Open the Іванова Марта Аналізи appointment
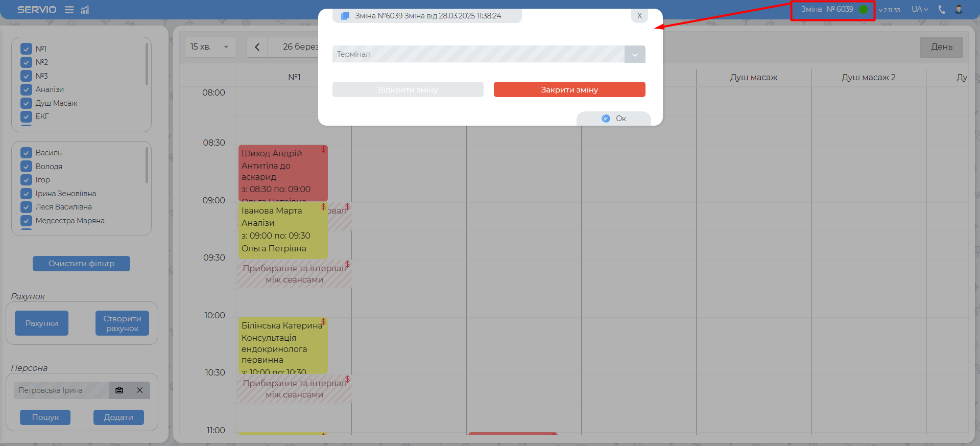Viewport: 980px width, 446px height. click(x=282, y=230)
